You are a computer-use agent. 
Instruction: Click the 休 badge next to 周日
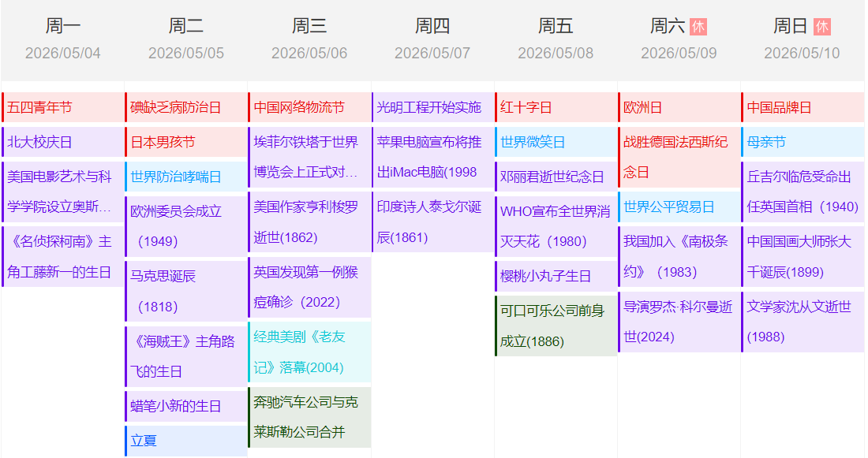821,27
